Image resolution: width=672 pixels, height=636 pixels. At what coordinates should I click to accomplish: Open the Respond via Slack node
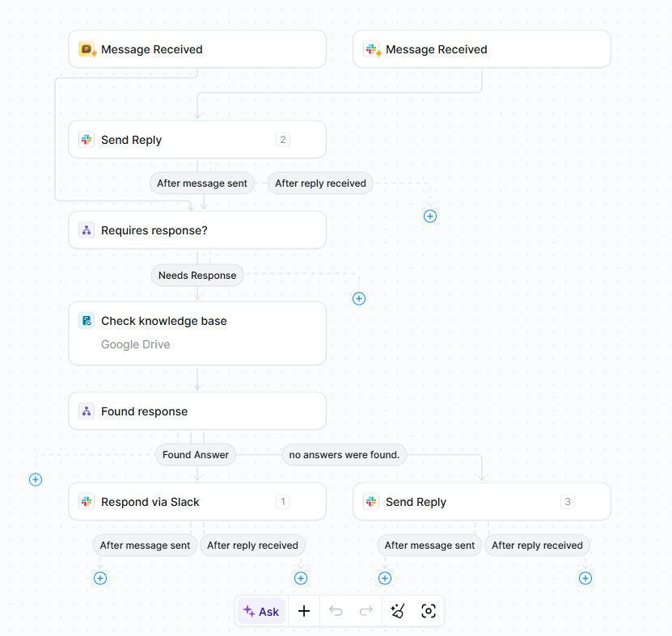tap(197, 502)
